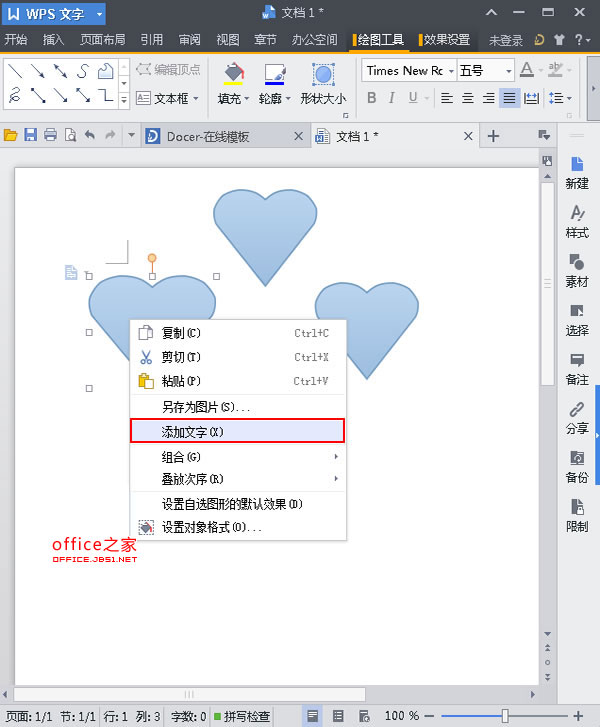Viewport: 600px width, 727px height.
Task: Switch to the Insert (插入) ribbon tab
Action: (53, 40)
